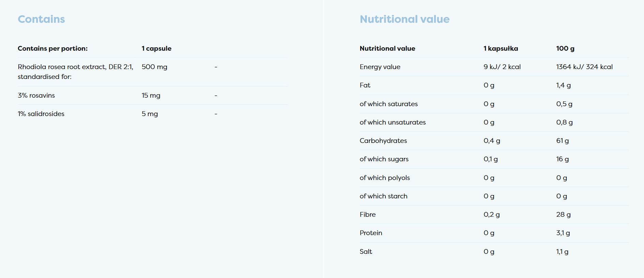This screenshot has width=644, height=278.
Task: Click the '1 kapsułka' column header
Action: (x=501, y=49)
